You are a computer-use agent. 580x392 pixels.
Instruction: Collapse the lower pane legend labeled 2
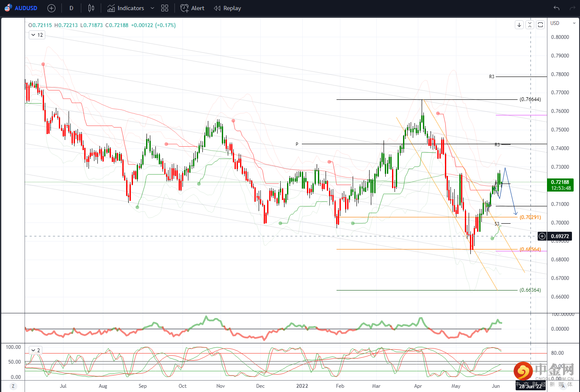(36, 350)
